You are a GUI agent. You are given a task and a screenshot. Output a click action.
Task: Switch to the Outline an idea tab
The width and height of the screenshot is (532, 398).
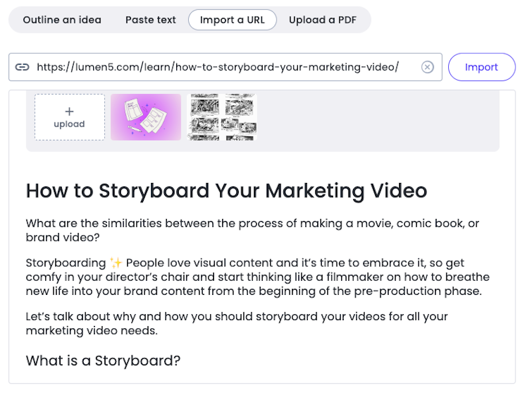tap(62, 20)
